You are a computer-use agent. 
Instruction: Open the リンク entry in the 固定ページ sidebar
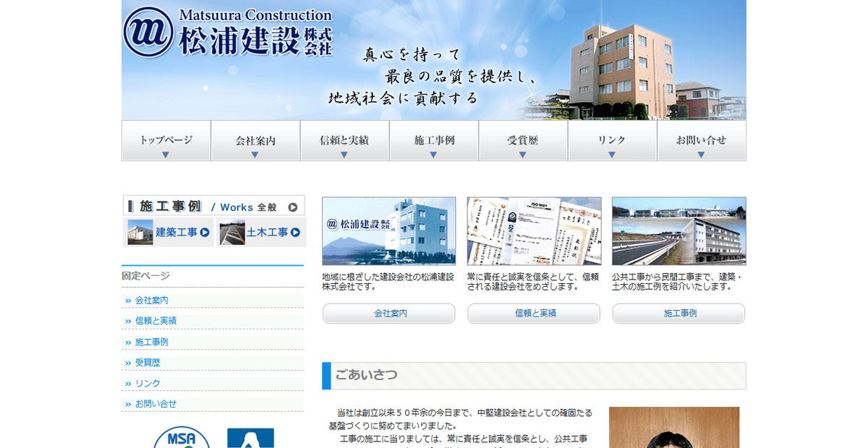(145, 382)
